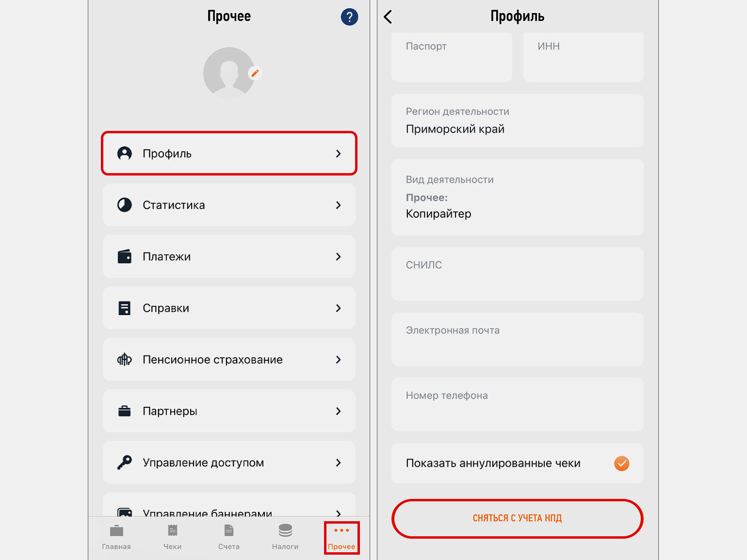747x560 pixels.
Task: Click the blue help question mark icon
Action: [x=349, y=17]
